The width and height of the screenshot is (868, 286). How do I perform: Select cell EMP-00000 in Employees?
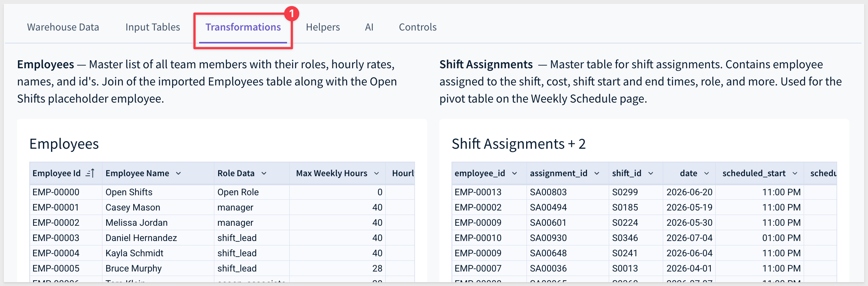[x=66, y=192]
